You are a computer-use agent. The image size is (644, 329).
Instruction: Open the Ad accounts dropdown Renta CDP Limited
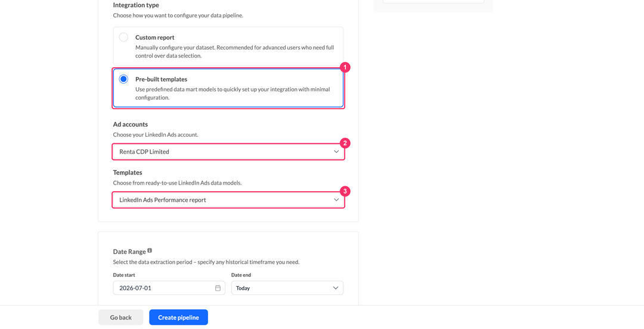click(x=228, y=152)
